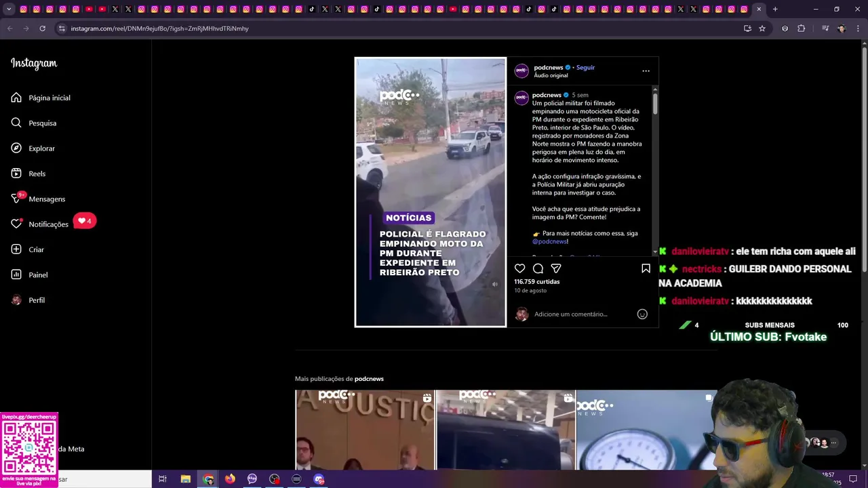Screen dimensions: 868x488
Task: Share the reel with the paper-plane icon
Action: (556, 268)
